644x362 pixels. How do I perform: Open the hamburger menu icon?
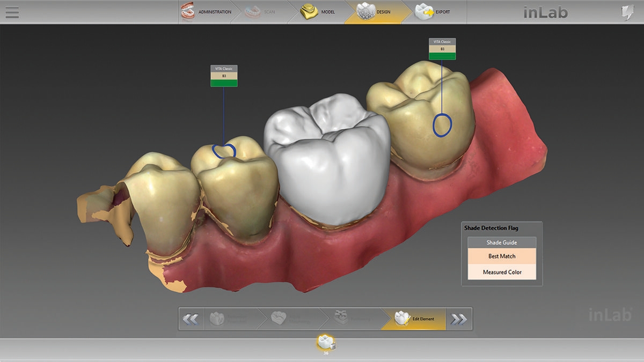(x=12, y=12)
